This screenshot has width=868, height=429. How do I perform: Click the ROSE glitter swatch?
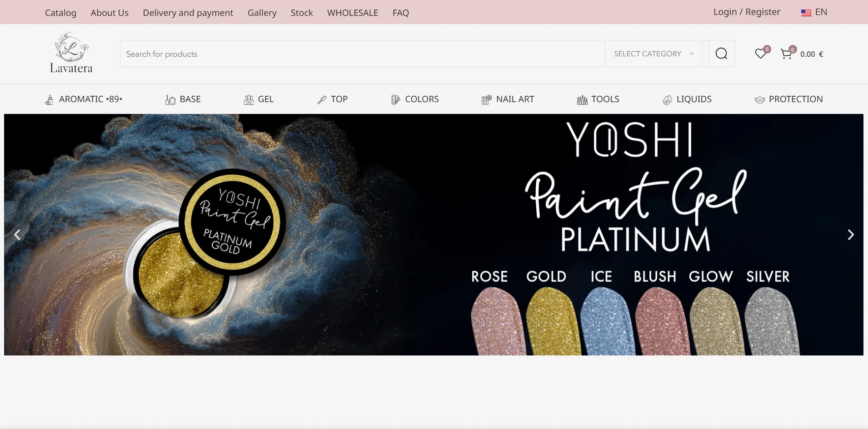pos(498,321)
